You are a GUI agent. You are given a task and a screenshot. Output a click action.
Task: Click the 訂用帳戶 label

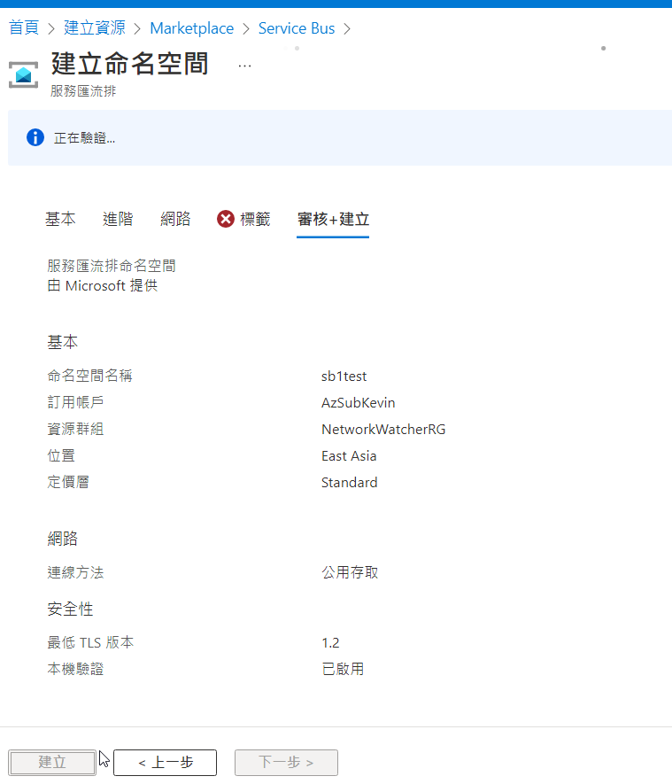pos(75,402)
